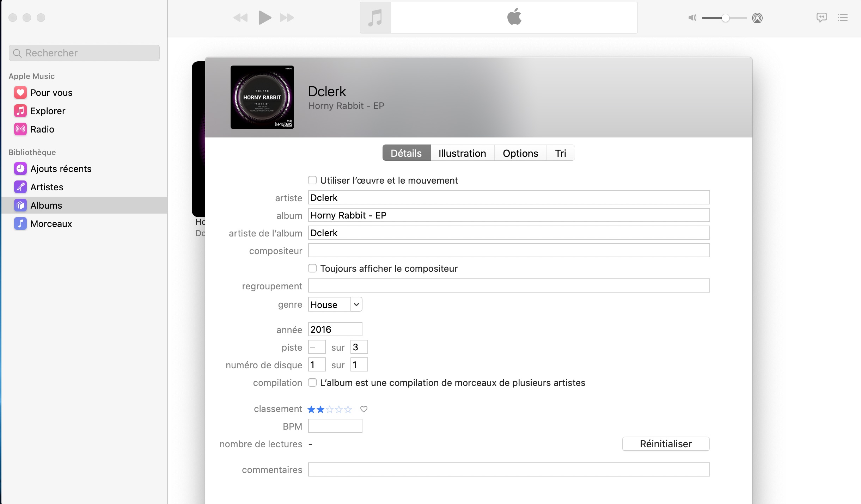Open the Up Next list icon
The image size is (861, 504).
point(843,18)
